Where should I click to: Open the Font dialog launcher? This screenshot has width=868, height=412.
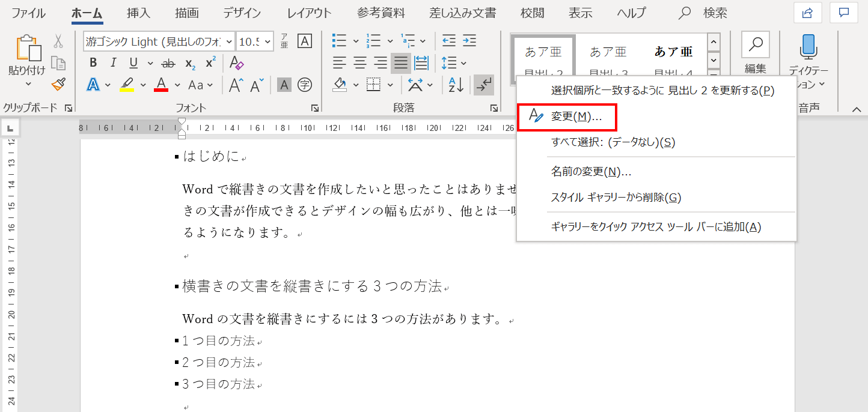pos(314,108)
